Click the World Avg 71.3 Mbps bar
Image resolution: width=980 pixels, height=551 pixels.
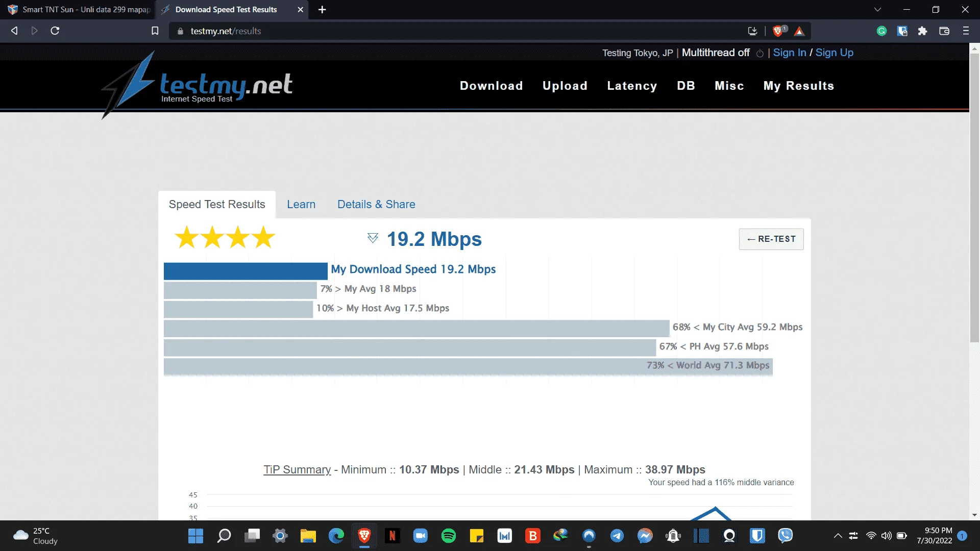(468, 366)
